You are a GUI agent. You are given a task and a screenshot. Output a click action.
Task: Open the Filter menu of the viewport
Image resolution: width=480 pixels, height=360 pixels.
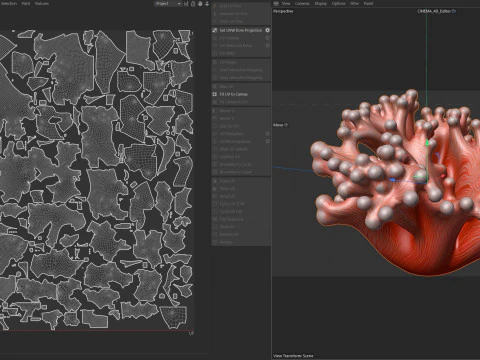(354, 3)
